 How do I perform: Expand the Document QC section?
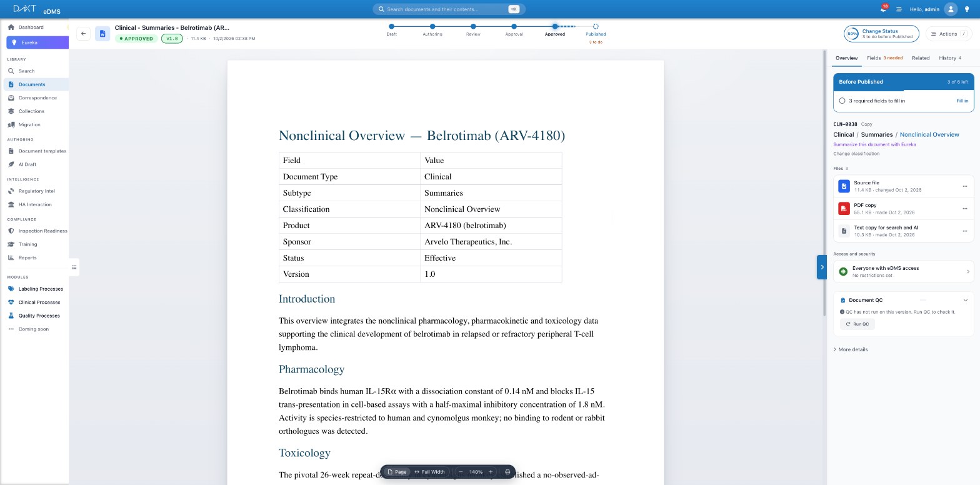(x=966, y=300)
